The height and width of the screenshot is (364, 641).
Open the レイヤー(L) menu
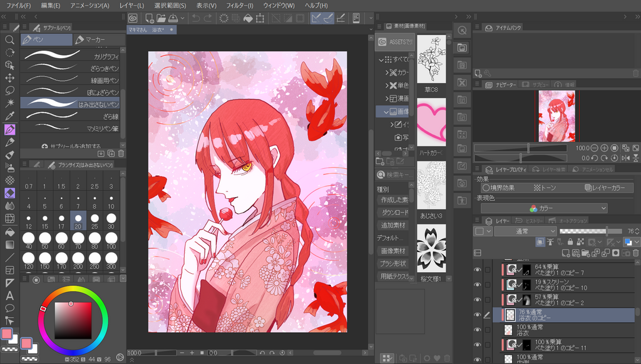pos(131,5)
